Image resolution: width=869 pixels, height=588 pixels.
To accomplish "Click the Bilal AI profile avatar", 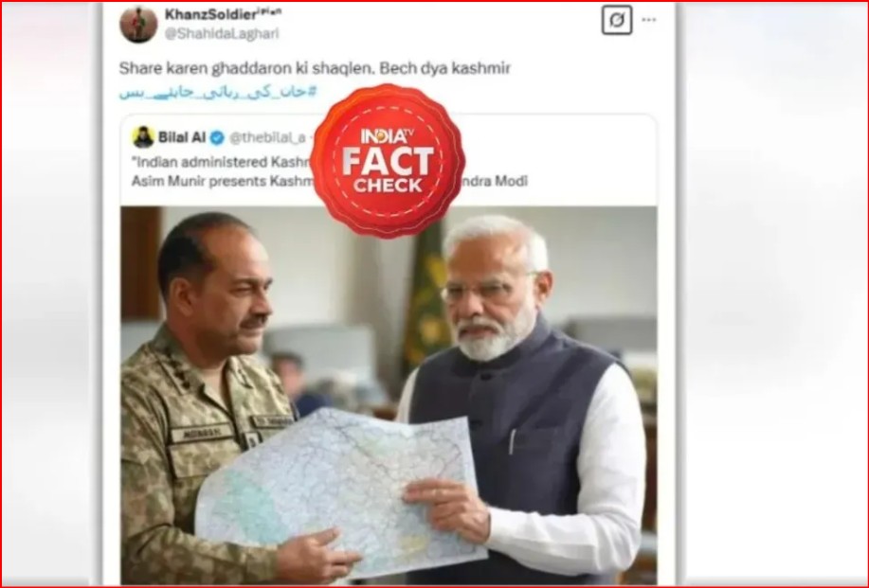I will 143,136.
